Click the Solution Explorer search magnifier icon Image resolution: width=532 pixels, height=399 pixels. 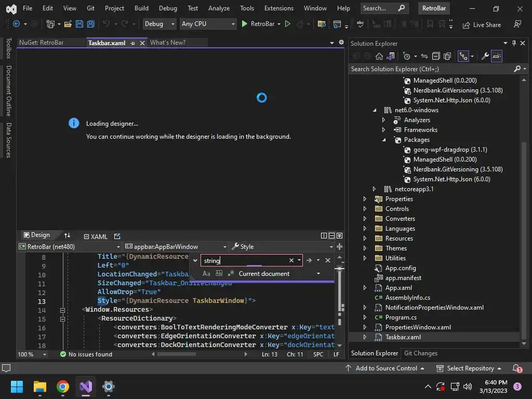[x=517, y=69]
